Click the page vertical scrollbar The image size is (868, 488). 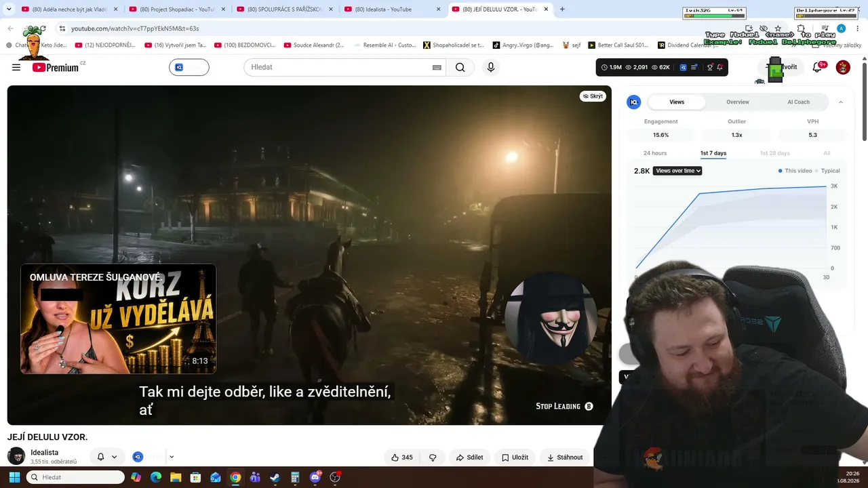864,102
